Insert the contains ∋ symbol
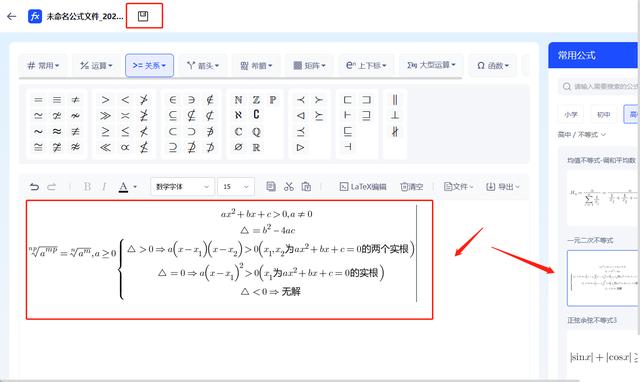Screen dimensions: 640x382 click(x=191, y=100)
